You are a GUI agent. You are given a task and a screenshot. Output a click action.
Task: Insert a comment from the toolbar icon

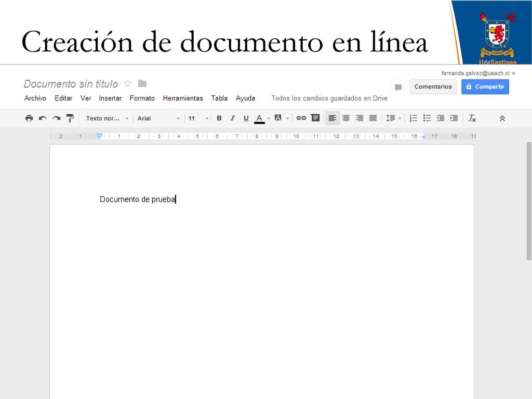pos(315,118)
